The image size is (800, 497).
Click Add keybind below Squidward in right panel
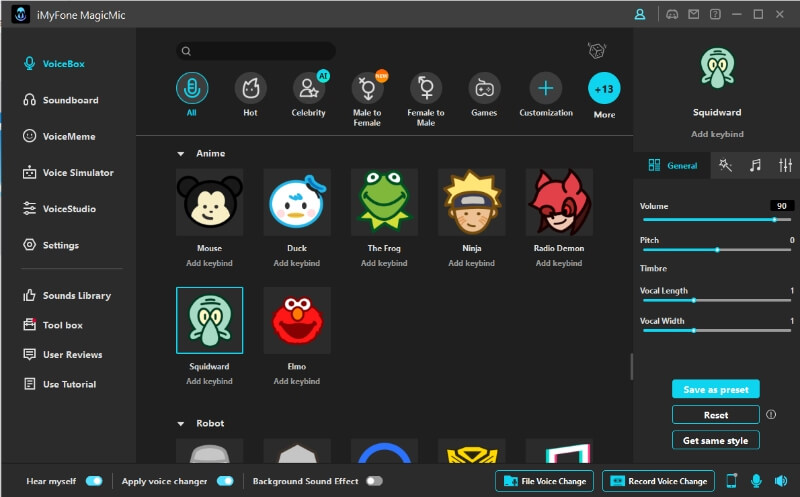click(x=717, y=134)
